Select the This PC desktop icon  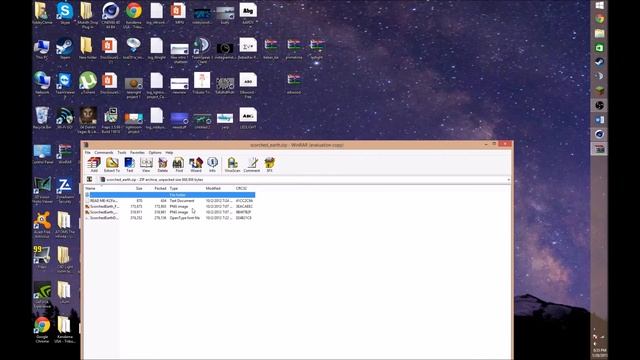[42, 48]
